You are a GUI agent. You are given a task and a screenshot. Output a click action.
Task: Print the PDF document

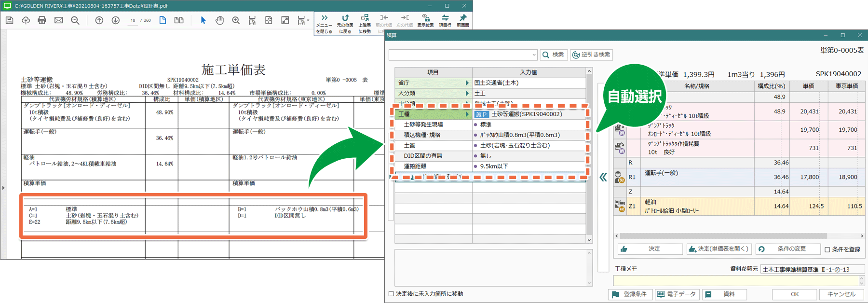[42, 20]
